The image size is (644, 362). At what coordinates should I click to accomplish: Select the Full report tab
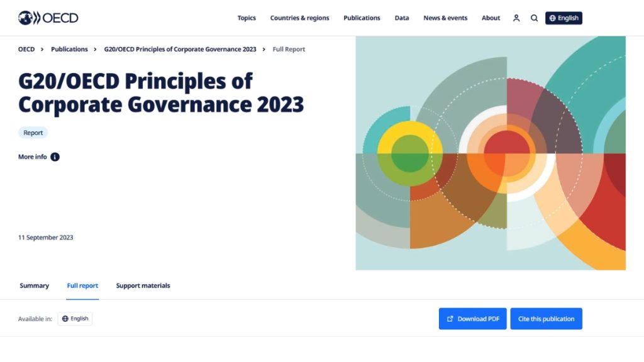point(82,286)
